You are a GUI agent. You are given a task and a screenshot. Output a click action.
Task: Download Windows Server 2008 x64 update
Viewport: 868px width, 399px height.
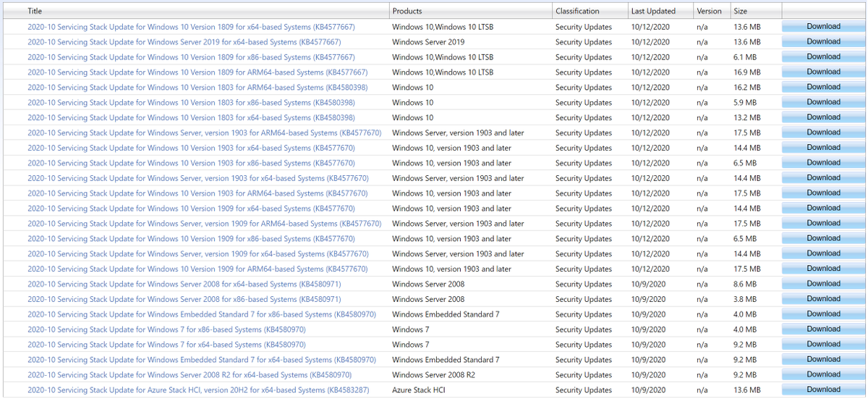[824, 285]
